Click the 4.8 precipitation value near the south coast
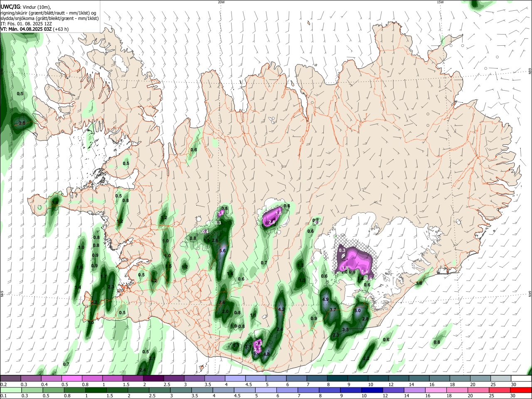532x399 pixels. click(x=266, y=354)
